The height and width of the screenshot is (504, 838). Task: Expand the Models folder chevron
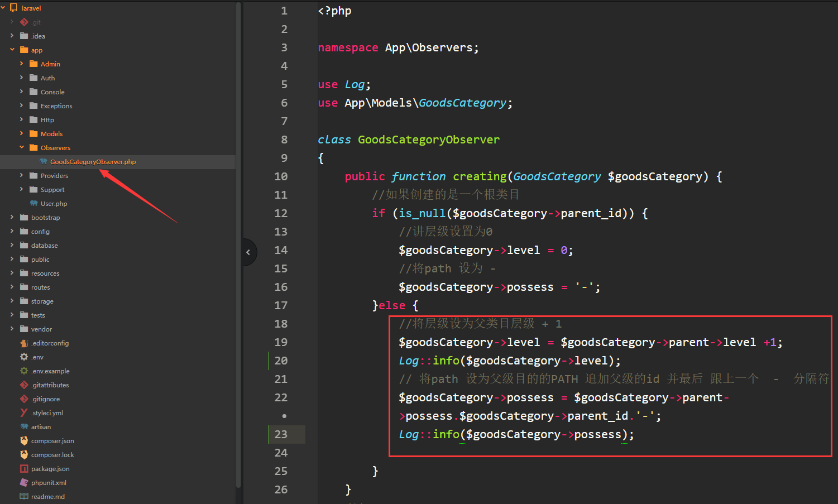[x=22, y=133]
